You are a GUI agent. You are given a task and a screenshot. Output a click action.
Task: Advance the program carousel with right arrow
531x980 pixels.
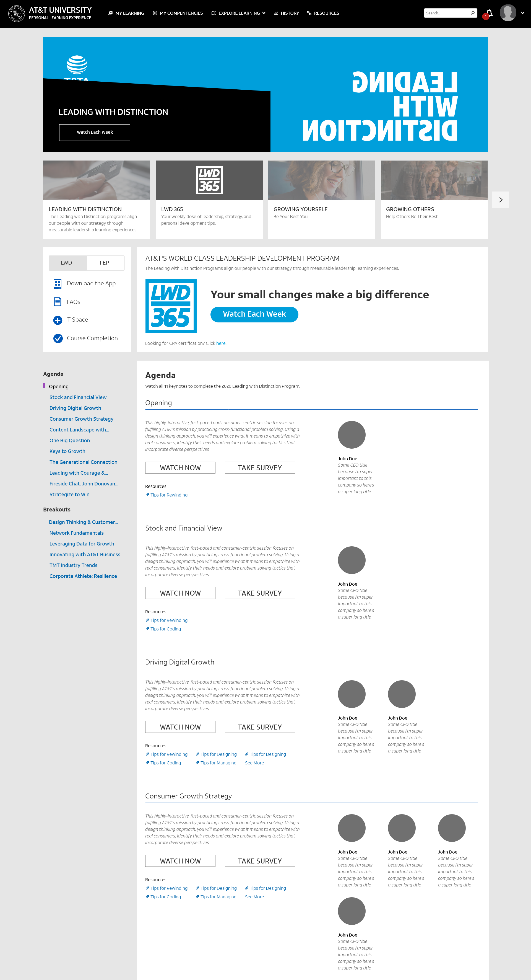[x=501, y=200]
